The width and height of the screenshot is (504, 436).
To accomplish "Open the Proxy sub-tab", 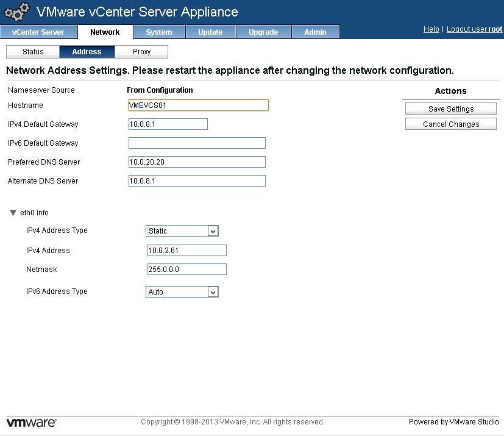I will pos(141,52).
